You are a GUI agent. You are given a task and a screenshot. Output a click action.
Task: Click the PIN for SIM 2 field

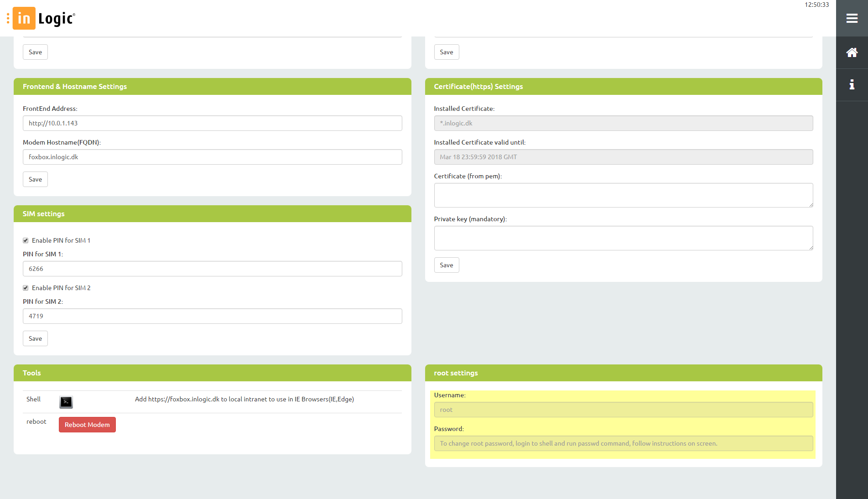coord(212,316)
